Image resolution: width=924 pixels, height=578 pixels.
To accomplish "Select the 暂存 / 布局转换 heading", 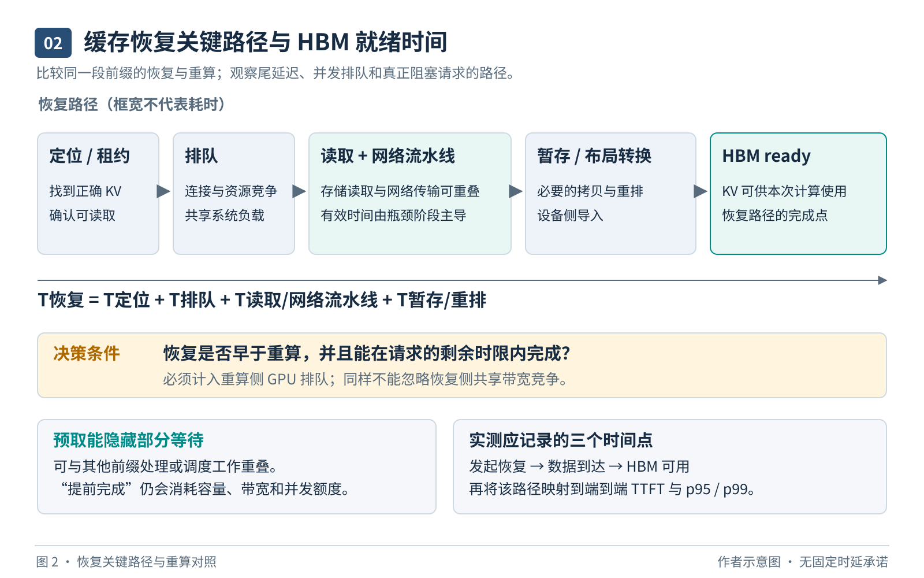I will click(x=594, y=156).
